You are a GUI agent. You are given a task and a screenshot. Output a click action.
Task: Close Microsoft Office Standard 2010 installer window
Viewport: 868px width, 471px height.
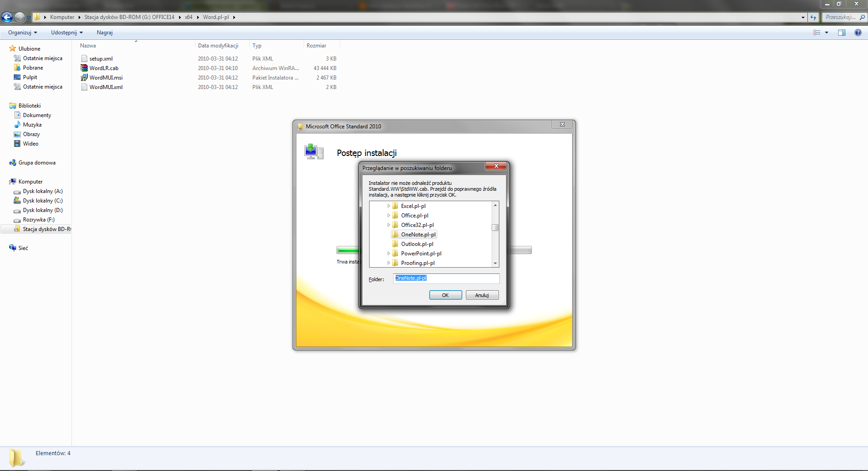[562, 125]
